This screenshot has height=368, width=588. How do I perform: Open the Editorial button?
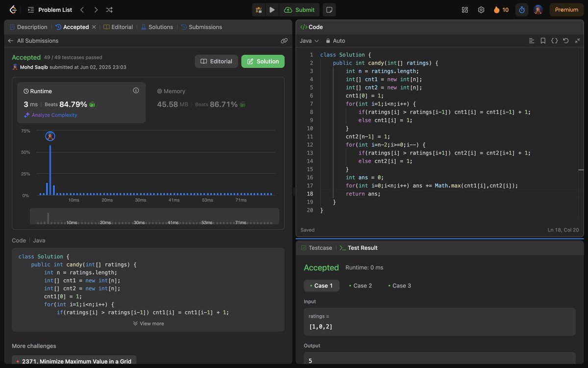(217, 61)
